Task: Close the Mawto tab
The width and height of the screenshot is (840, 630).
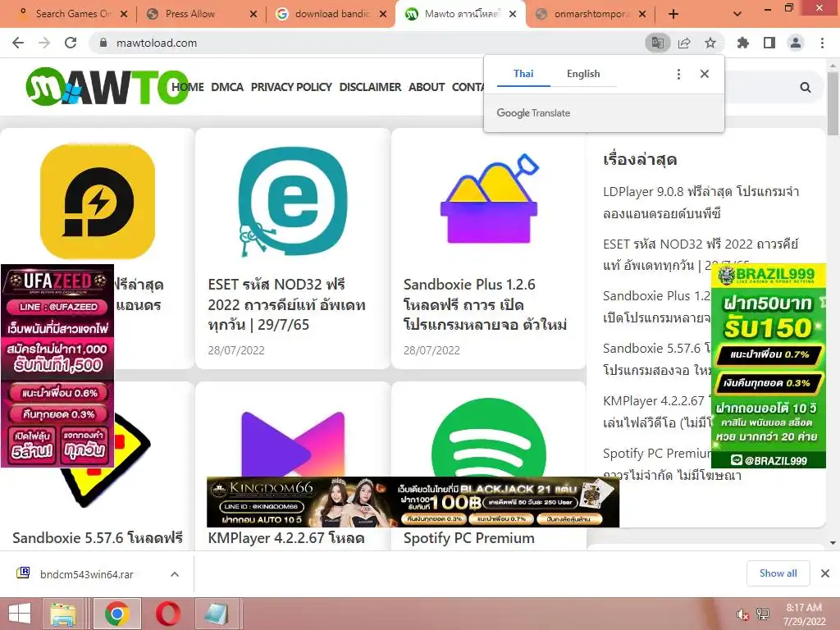Action: pos(513,14)
